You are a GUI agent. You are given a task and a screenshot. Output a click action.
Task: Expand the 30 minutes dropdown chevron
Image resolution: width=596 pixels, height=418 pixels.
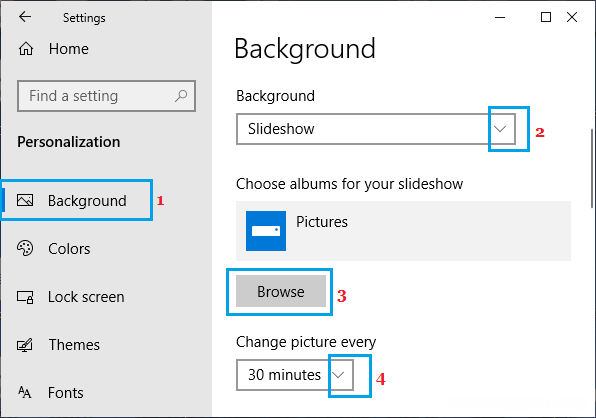pyautogui.click(x=338, y=375)
